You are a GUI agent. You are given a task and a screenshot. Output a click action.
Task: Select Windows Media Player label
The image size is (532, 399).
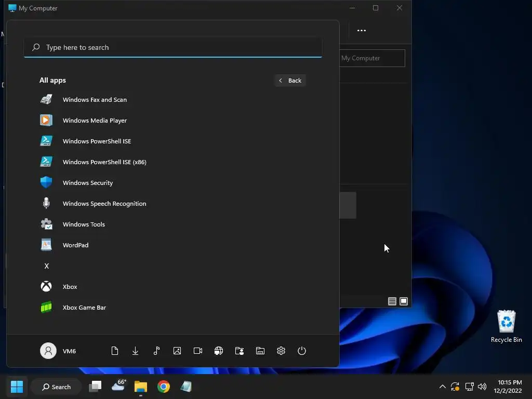tap(95, 121)
